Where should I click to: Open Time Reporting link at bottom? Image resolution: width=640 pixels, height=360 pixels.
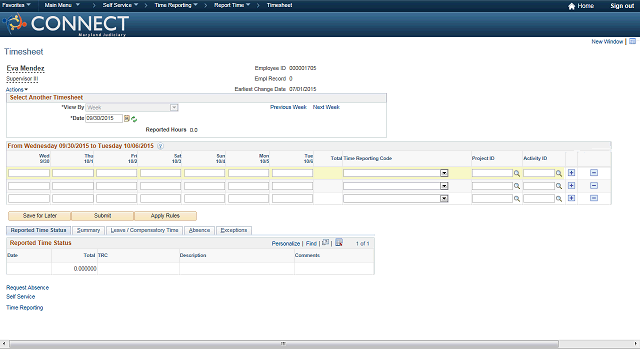24,308
